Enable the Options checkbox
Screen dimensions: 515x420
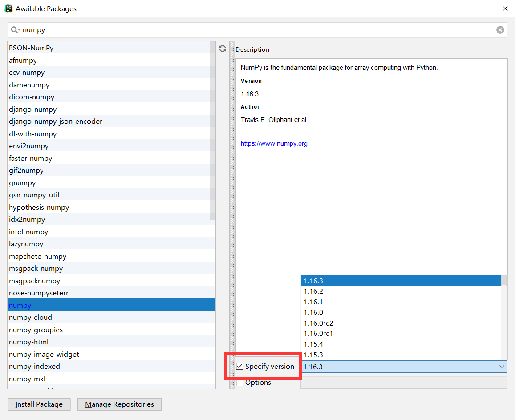(x=239, y=383)
